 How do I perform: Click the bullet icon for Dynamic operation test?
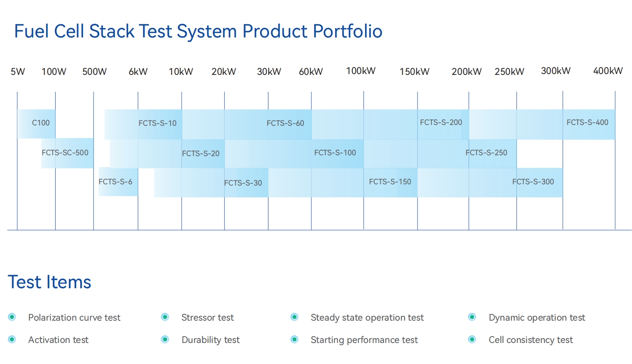tap(472, 317)
